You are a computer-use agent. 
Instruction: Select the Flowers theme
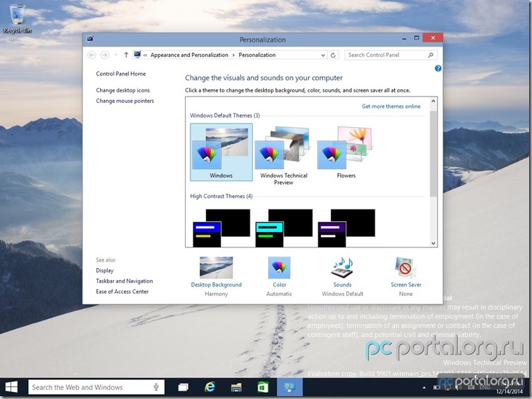point(346,152)
